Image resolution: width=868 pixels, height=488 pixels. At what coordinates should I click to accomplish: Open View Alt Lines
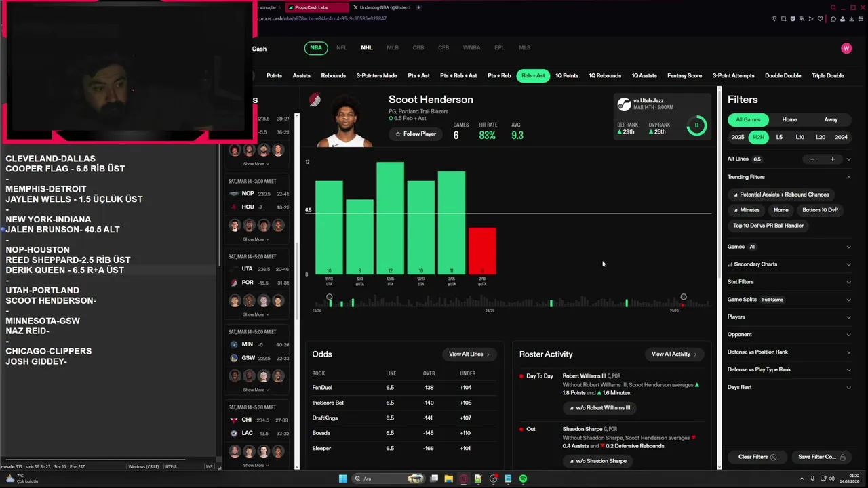(469, 354)
